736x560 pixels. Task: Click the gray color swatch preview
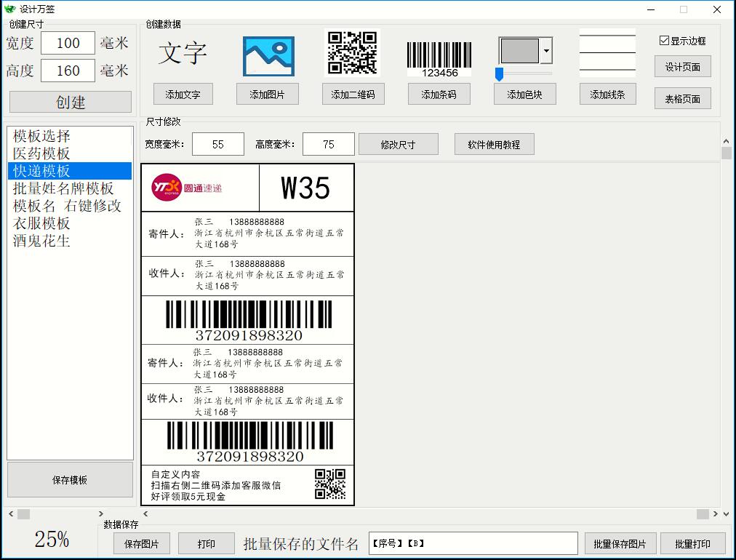coord(519,52)
